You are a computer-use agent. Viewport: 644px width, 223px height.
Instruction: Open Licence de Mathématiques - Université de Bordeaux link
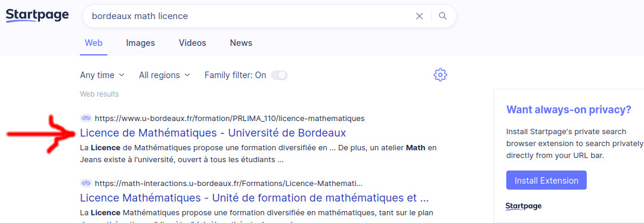pos(213,132)
